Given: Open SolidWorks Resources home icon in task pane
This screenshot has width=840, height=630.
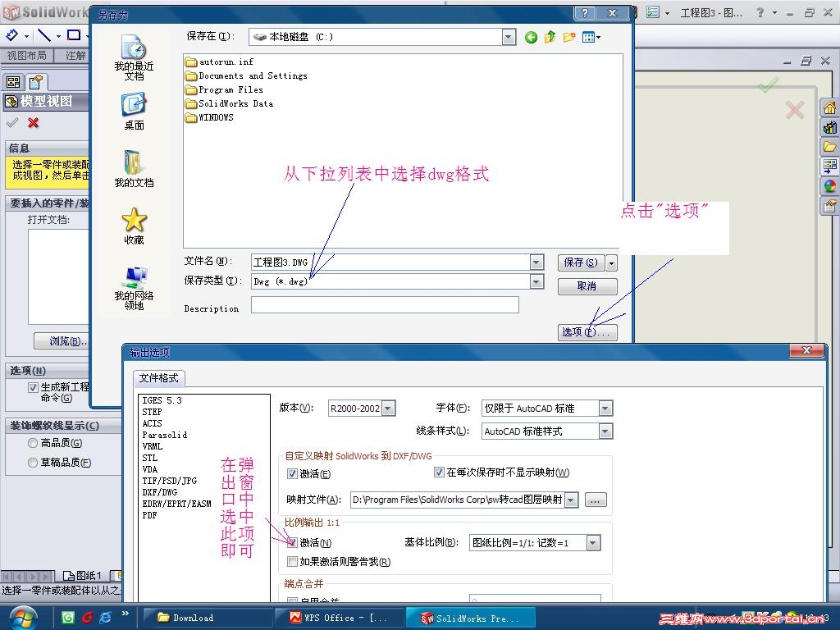Looking at the screenshot, I should (830, 107).
